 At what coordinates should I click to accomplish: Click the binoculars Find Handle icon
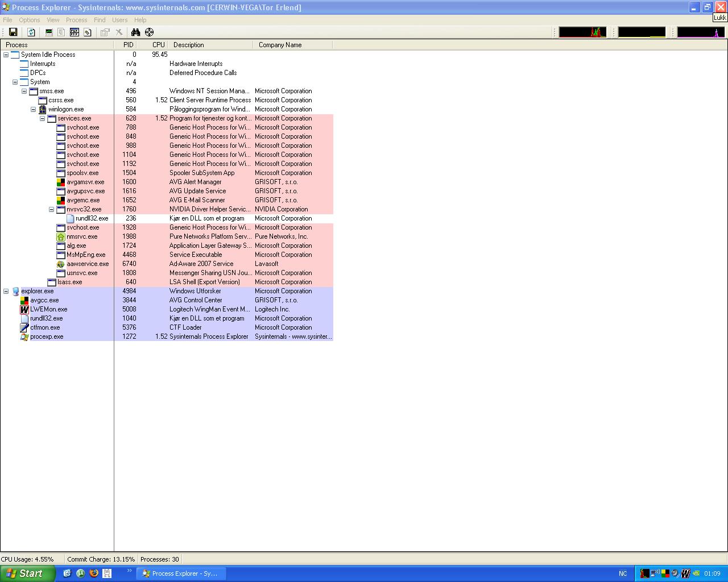(135, 32)
